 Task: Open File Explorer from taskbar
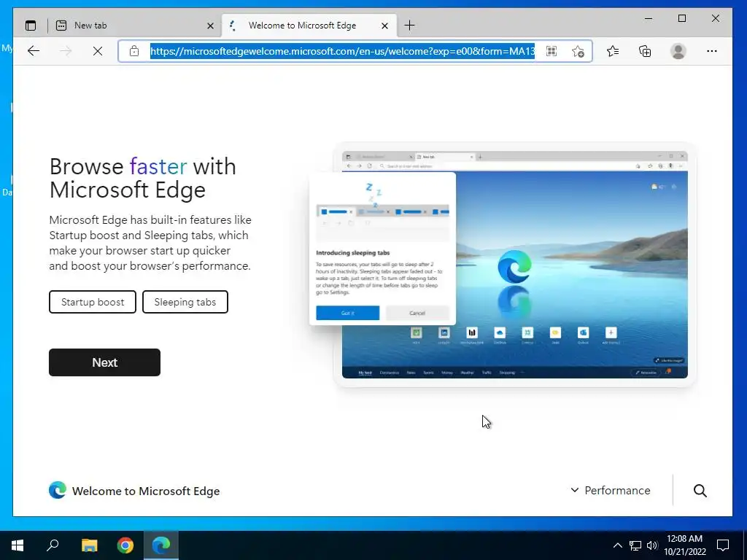[x=89, y=545]
